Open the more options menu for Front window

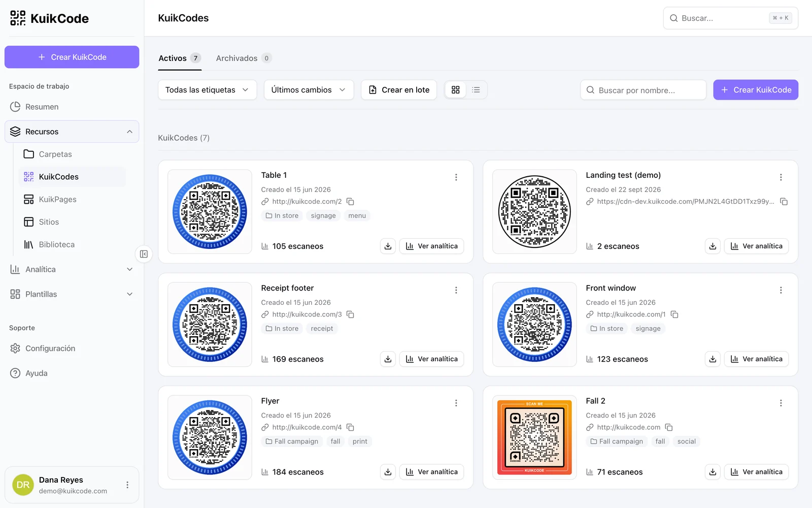click(x=781, y=290)
